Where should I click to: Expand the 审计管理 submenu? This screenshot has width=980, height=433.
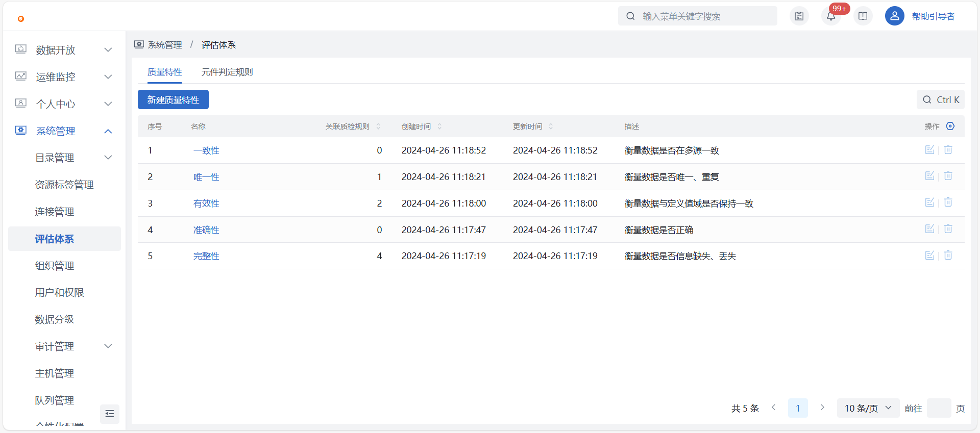pyautogui.click(x=108, y=346)
